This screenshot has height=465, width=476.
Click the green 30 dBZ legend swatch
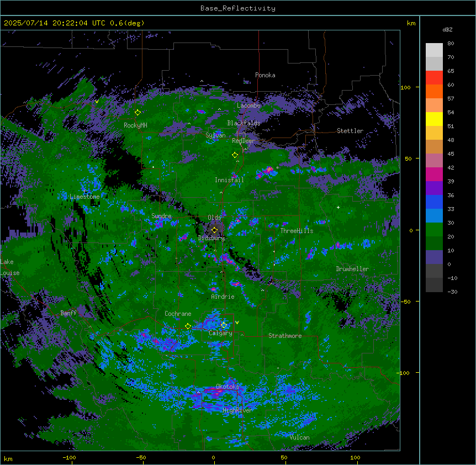point(434,230)
